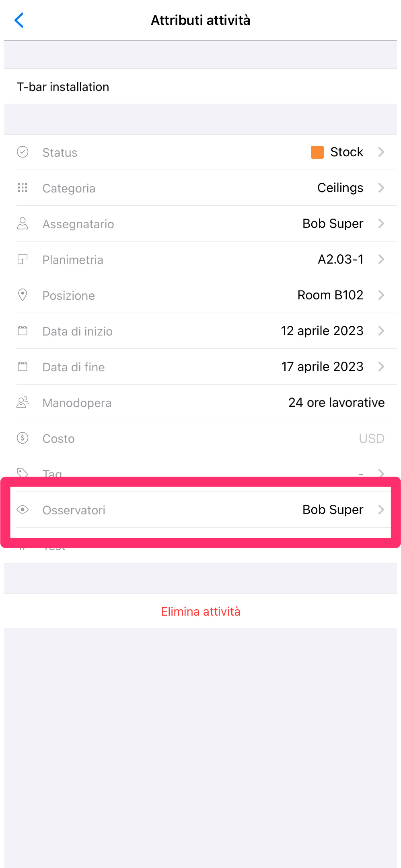Edit the T-bar installation title field

tap(200, 86)
